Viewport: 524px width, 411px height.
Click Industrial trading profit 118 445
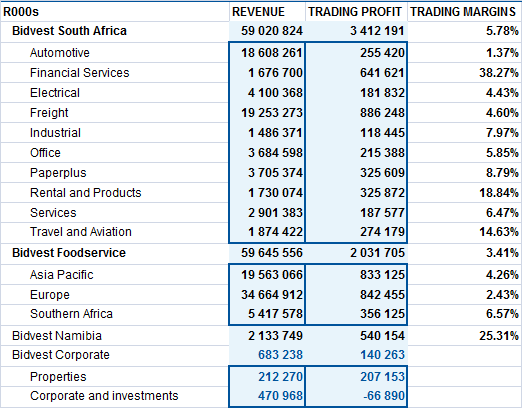pyautogui.click(x=382, y=133)
